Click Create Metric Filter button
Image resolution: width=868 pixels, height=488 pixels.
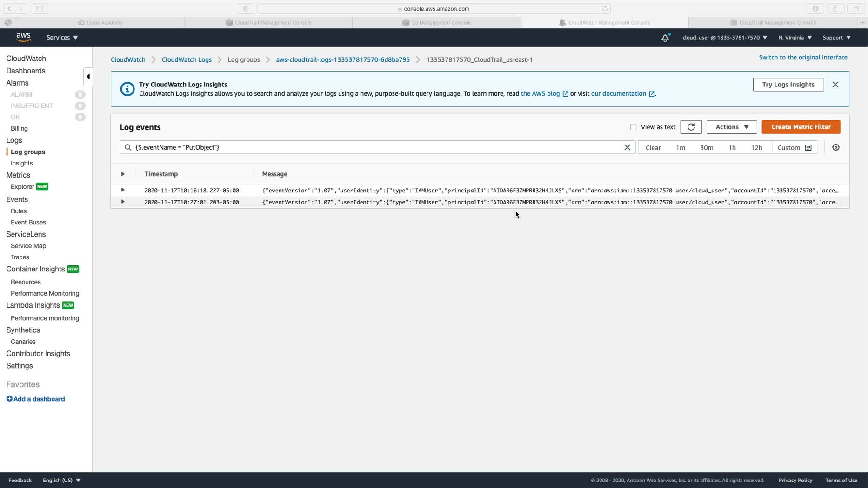801,127
